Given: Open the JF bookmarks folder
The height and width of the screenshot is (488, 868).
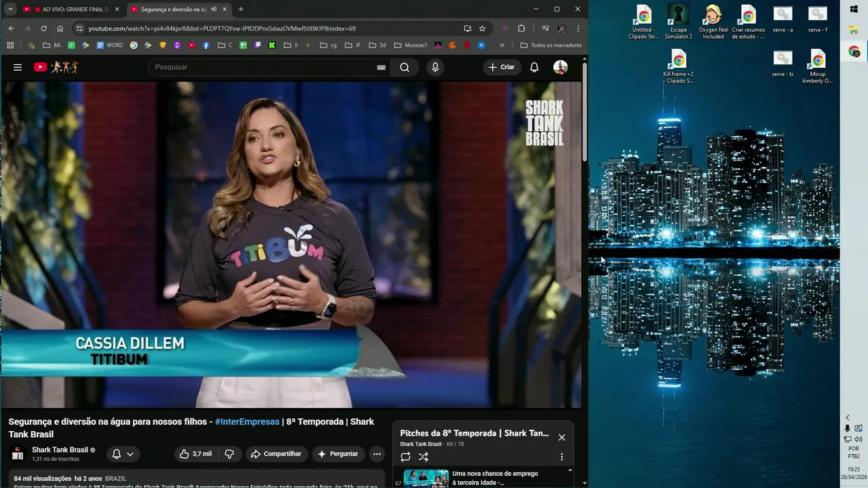Looking at the screenshot, I should pos(353,45).
